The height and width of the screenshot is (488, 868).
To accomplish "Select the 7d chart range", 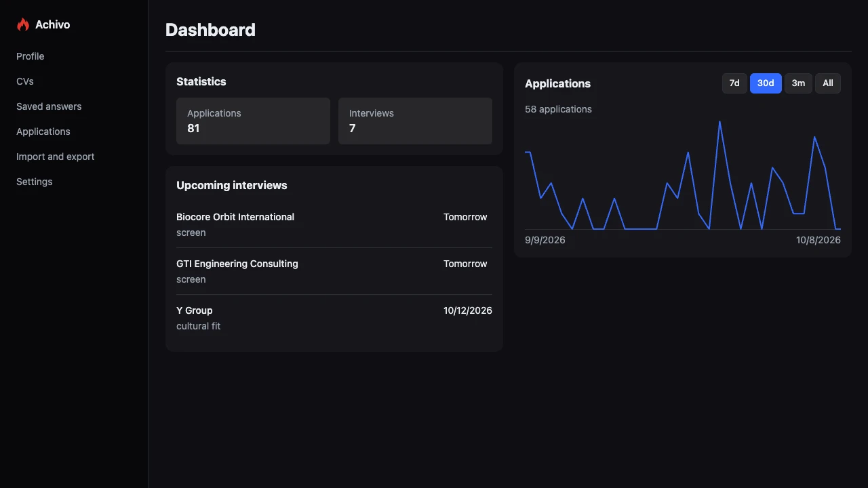I will pyautogui.click(x=734, y=83).
